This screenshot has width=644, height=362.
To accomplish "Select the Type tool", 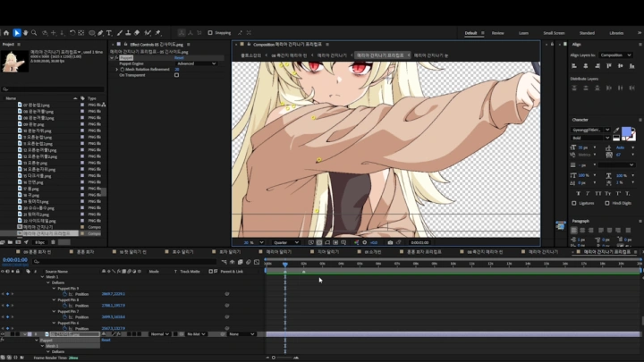I will (109, 33).
